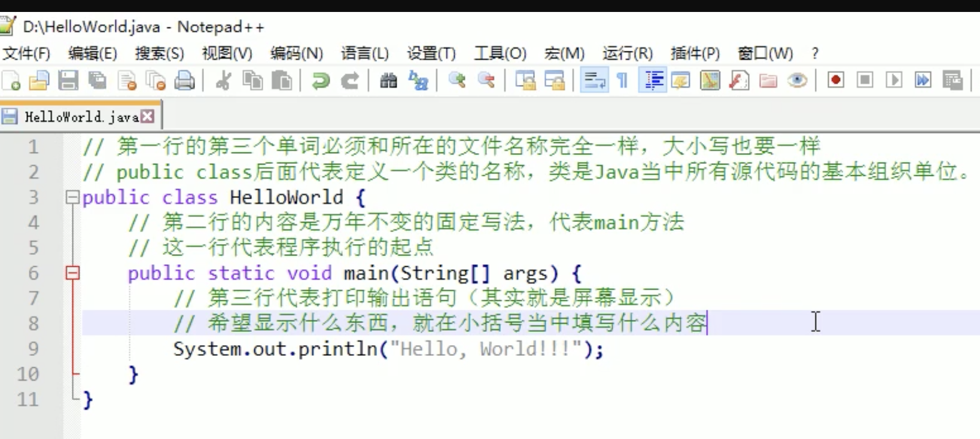Open the 视图(V) menu
The width and height of the screenshot is (980, 439).
(227, 53)
